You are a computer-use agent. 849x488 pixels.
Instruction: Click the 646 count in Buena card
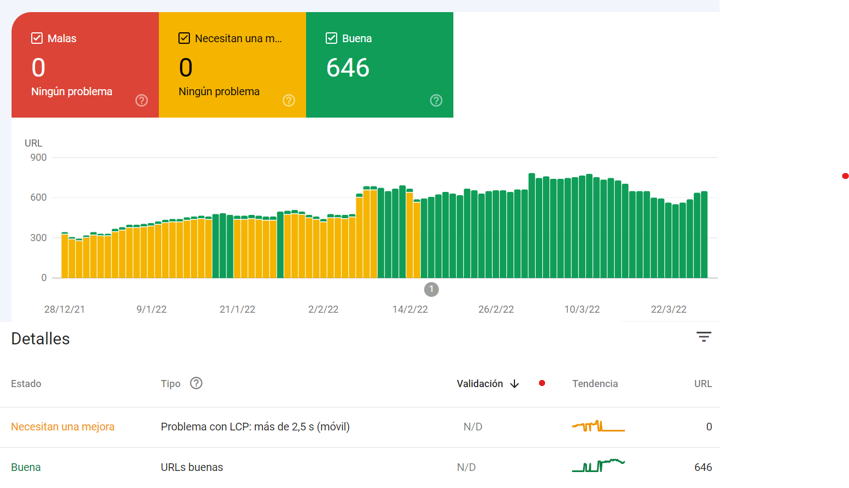(x=348, y=68)
